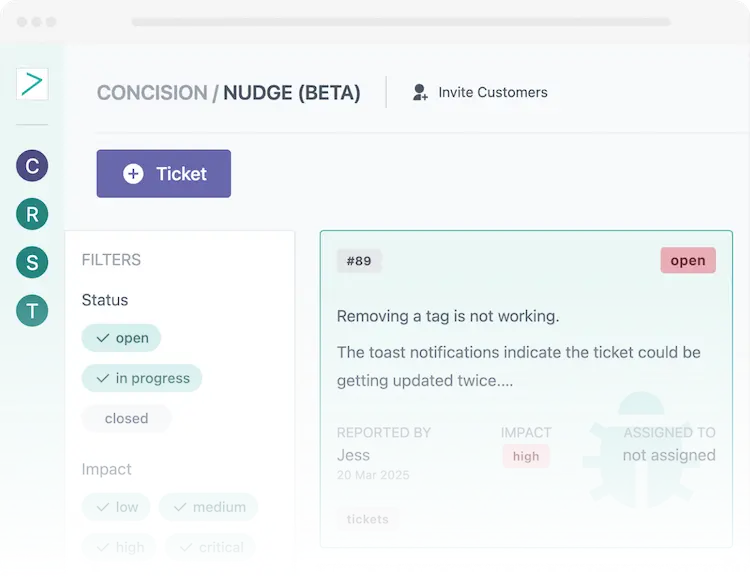Open the C workspace avatar
750x577 pixels.
pyautogui.click(x=32, y=166)
